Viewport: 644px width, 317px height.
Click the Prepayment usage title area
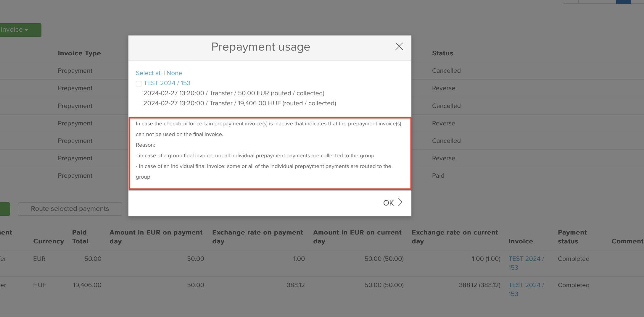tap(260, 47)
